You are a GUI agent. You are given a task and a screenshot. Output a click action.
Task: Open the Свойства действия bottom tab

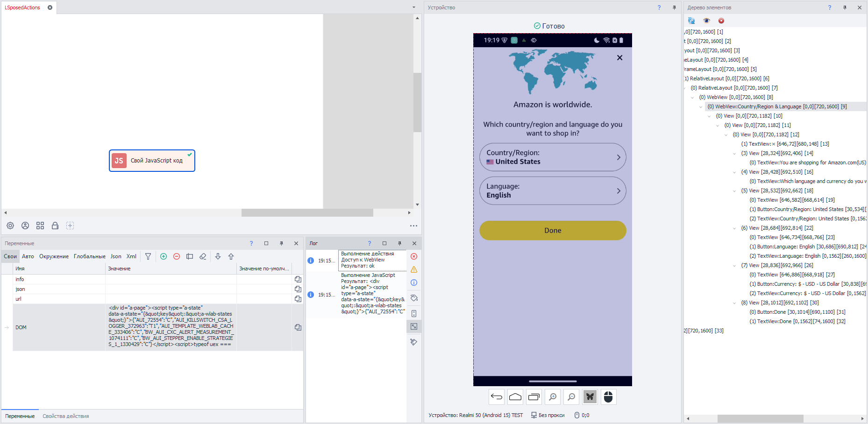65,416
